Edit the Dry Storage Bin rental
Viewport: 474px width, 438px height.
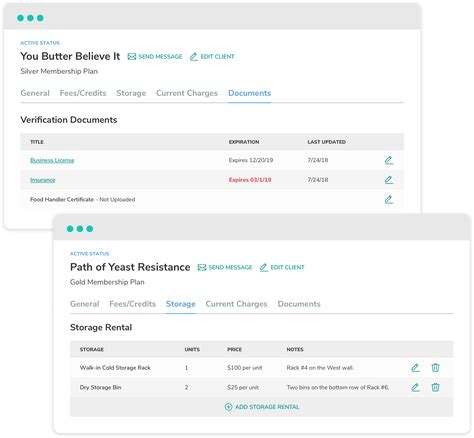(415, 387)
